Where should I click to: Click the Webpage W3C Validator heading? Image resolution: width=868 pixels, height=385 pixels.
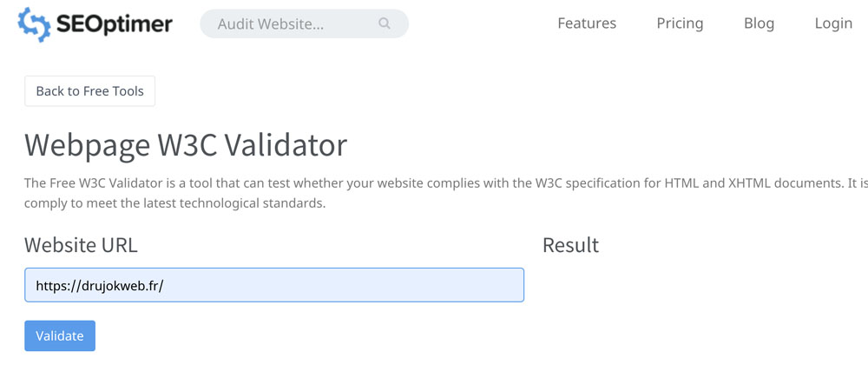186,145
